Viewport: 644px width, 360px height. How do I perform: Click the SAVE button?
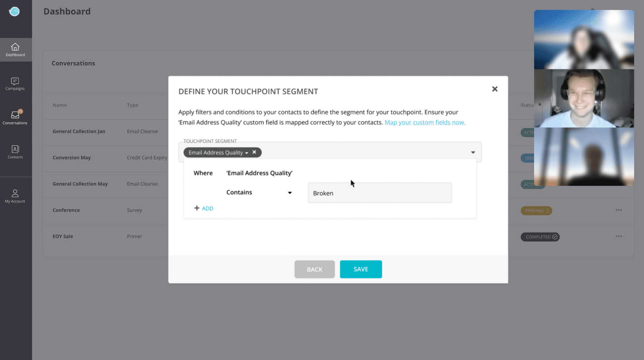click(361, 269)
